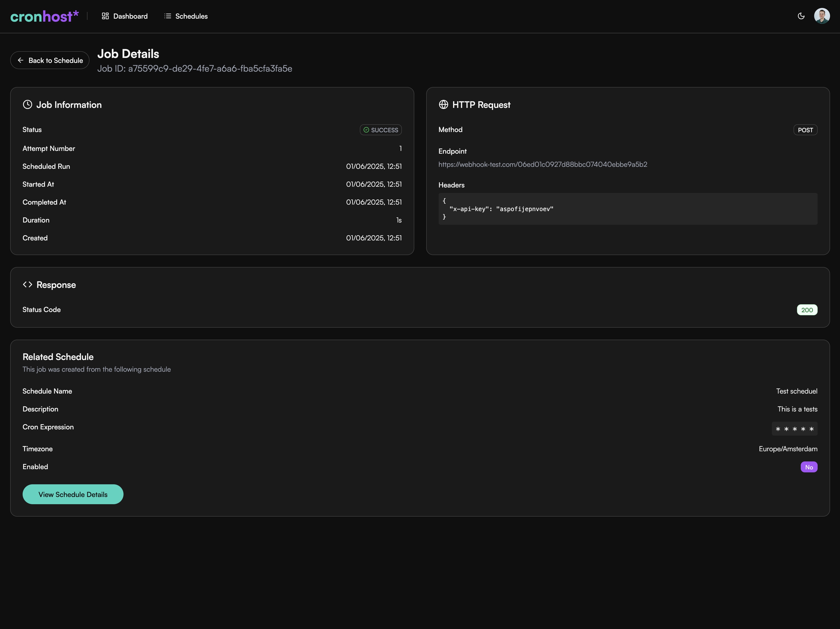Click the 200 status code badge
This screenshot has width=840, height=629.
(807, 310)
